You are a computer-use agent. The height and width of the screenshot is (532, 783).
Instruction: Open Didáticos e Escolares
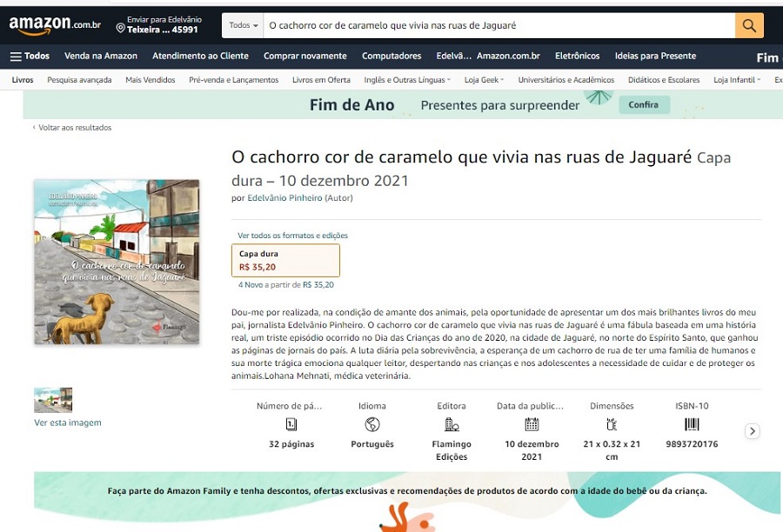pos(664,80)
